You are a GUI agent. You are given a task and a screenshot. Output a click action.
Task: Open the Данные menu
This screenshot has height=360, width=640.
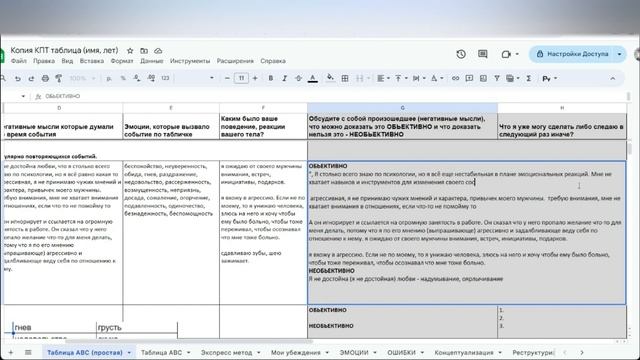pos(151,61)
